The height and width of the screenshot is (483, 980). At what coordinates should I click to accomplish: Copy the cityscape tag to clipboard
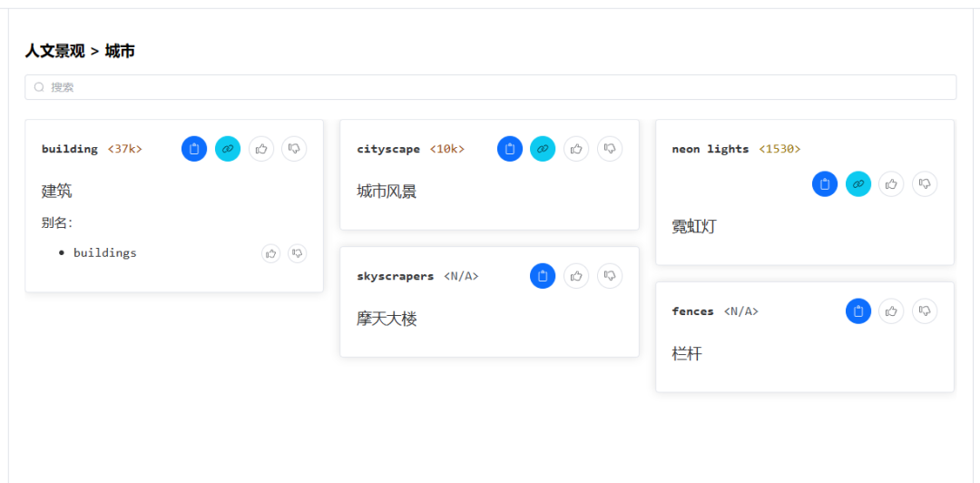pyautogui.click(x=509, y=149)
